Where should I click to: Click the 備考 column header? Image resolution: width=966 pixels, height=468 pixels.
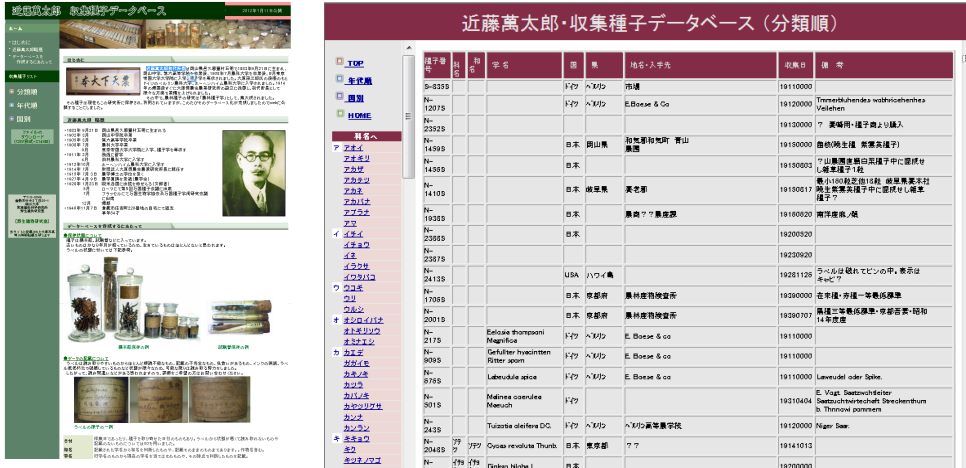884,65
